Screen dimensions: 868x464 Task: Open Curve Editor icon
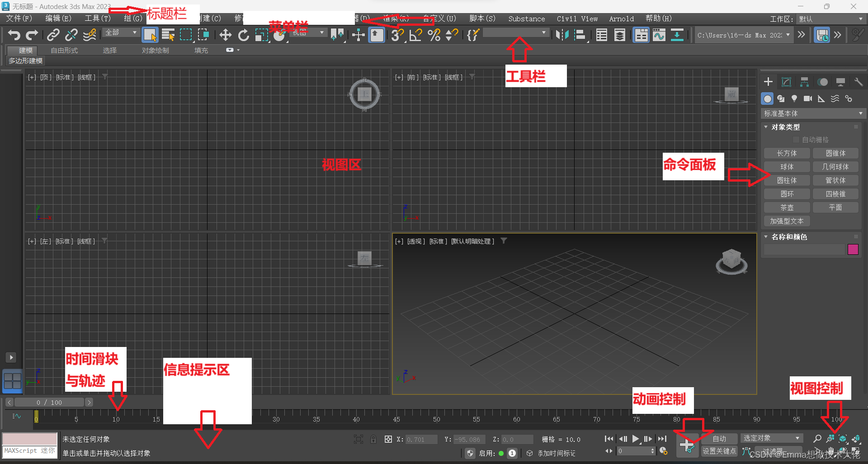[x=659, y=35]
